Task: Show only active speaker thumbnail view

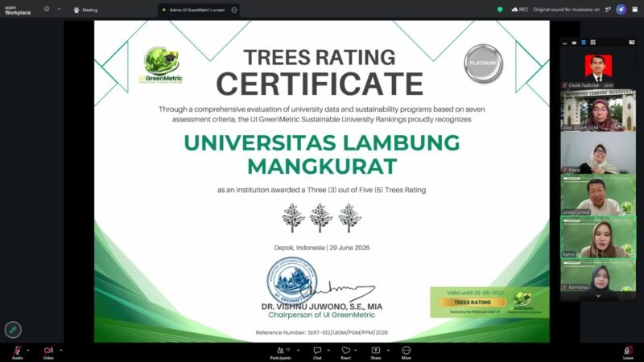Action: point(574,43)
